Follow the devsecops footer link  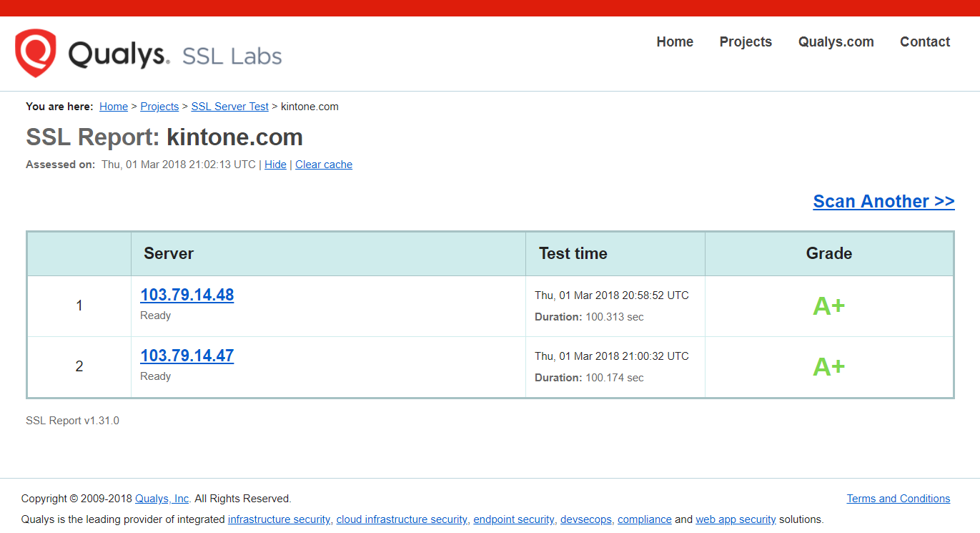click(586, 519)
